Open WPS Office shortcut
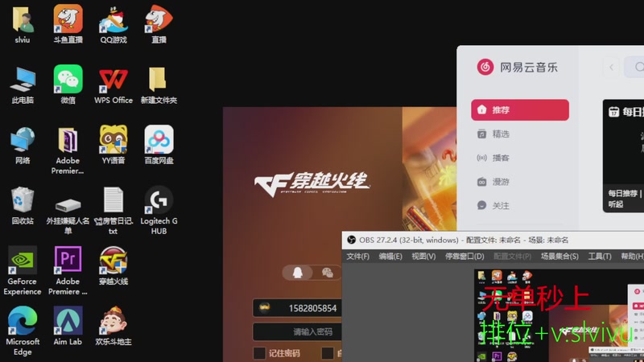Screen dimensions: 644x362 [114, 79]
